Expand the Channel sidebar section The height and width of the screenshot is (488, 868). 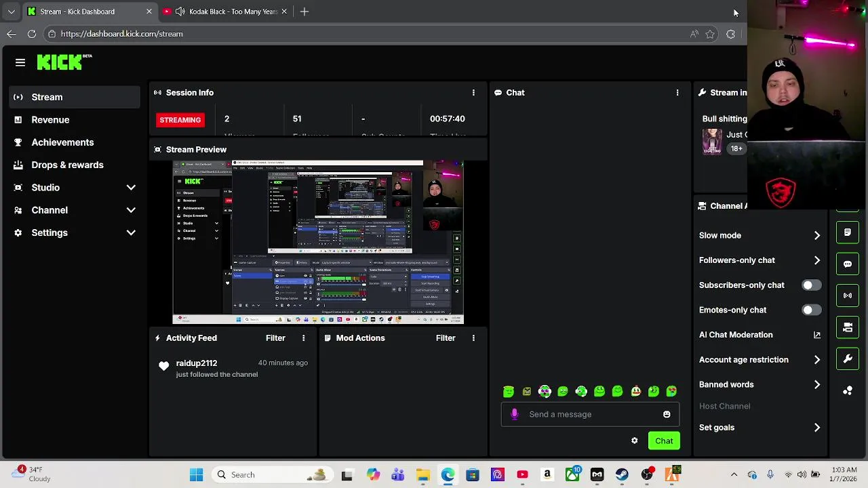pyautogui.click(x=131, y=210)
